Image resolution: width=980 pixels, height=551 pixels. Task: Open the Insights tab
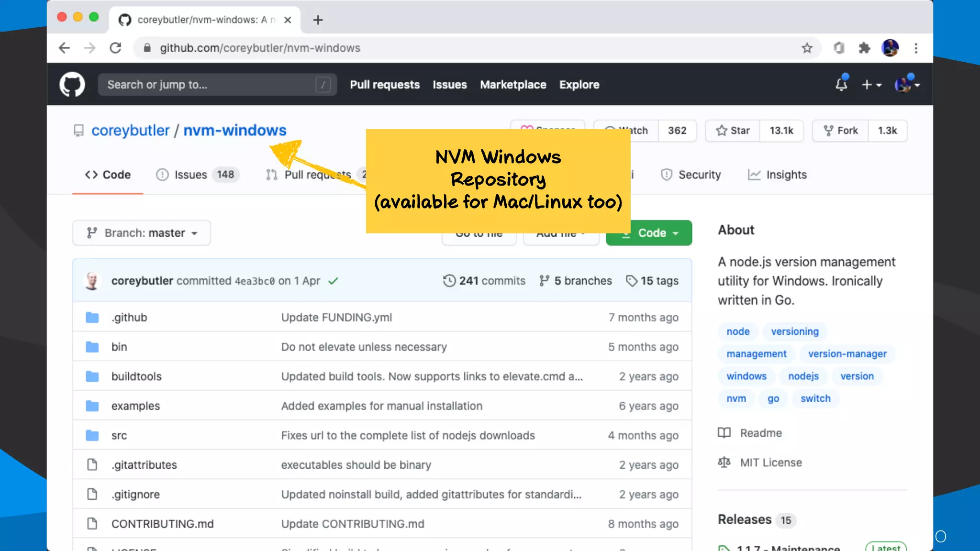777,175
